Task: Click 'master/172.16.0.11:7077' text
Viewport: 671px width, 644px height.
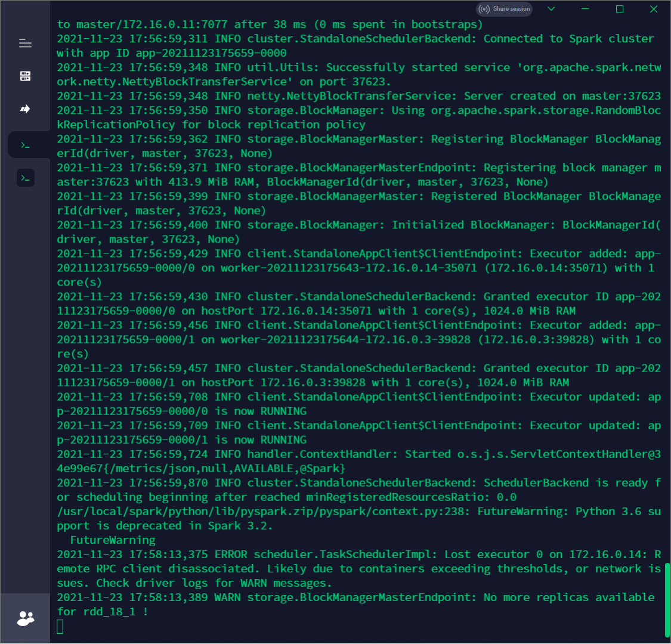Action: tap(152, 24)
